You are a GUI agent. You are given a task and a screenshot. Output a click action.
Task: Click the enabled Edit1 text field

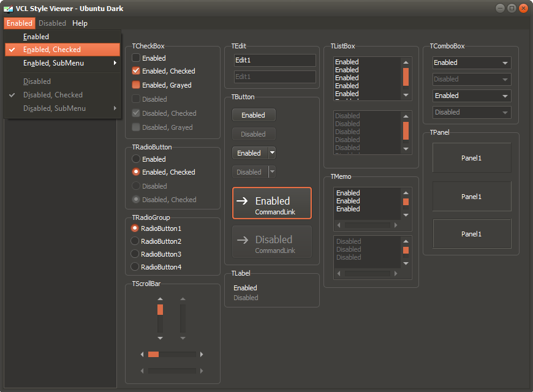[x=274, y=60]
